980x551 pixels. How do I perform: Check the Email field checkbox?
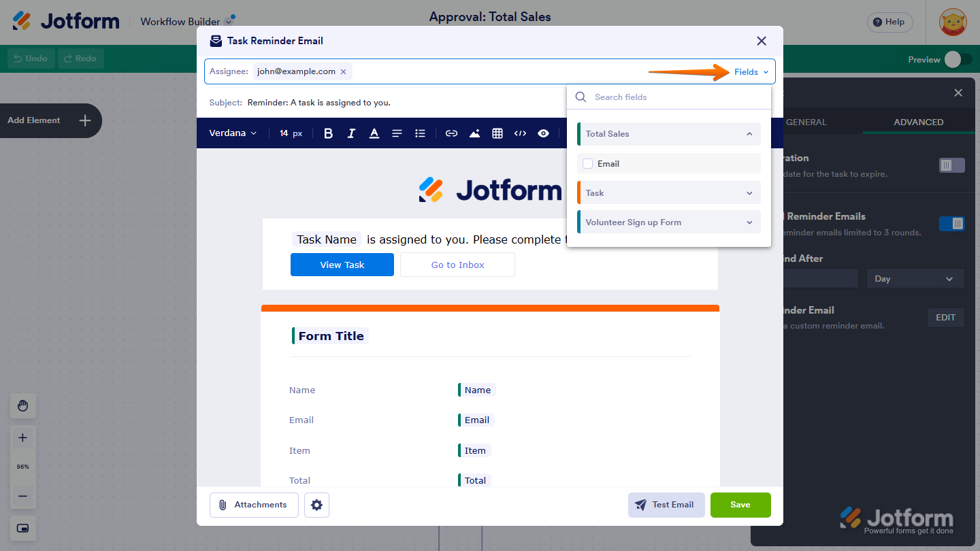[588, 163]
